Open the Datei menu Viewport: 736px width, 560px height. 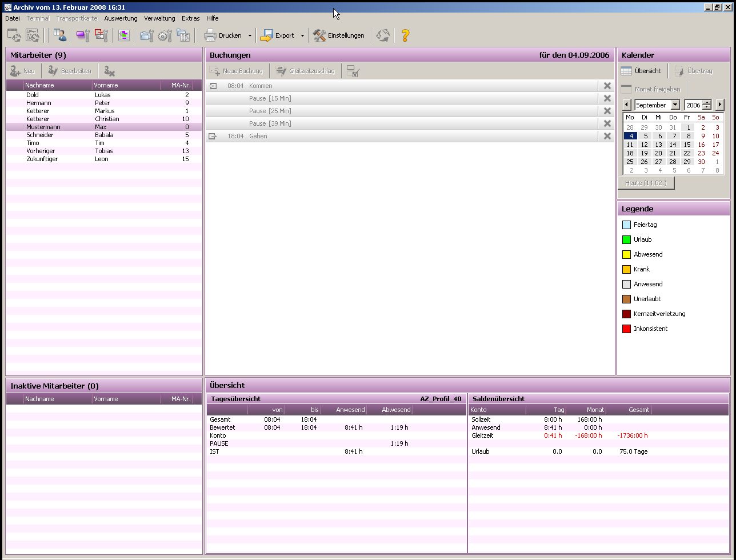click(x=13, y=18)
